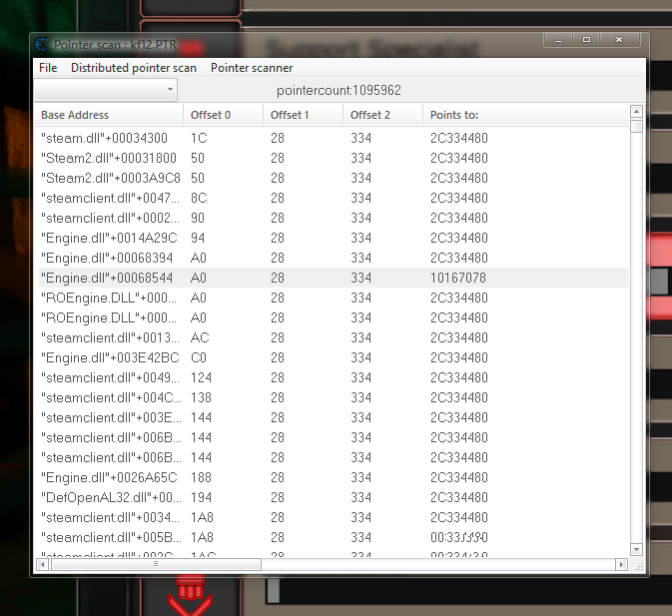Screen dimensions: 672x616
Task: Click the Cheat Engine icon in title bar
Action: tap(42, 44)
